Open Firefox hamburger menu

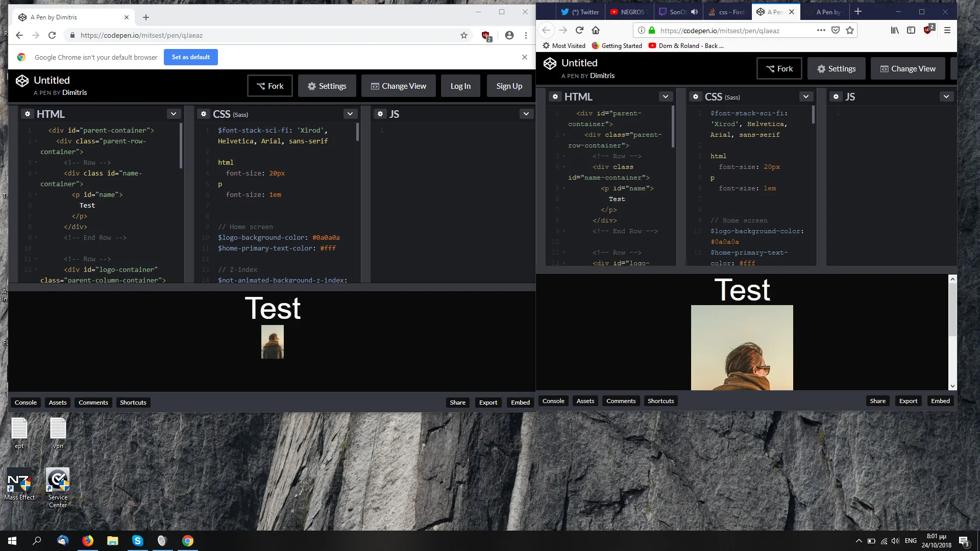point(947,30)
